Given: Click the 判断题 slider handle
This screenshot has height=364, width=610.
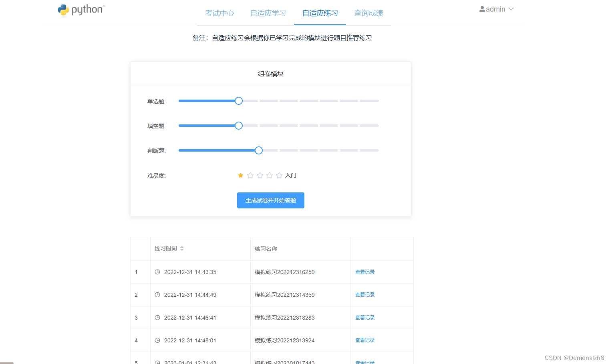Looking at the screenshot, I should (x=259, y=150).
